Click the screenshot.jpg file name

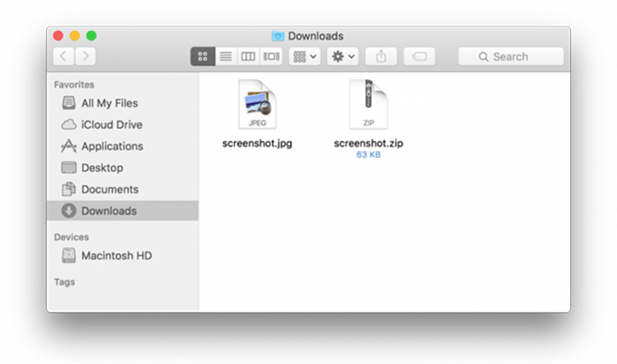(258, 143)
